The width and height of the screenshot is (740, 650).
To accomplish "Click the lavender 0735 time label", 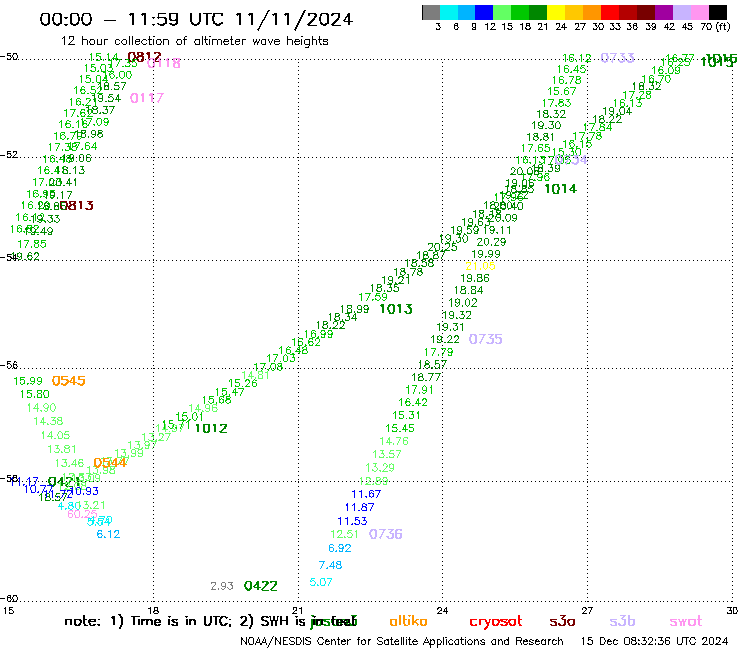I will coord(485,339).
